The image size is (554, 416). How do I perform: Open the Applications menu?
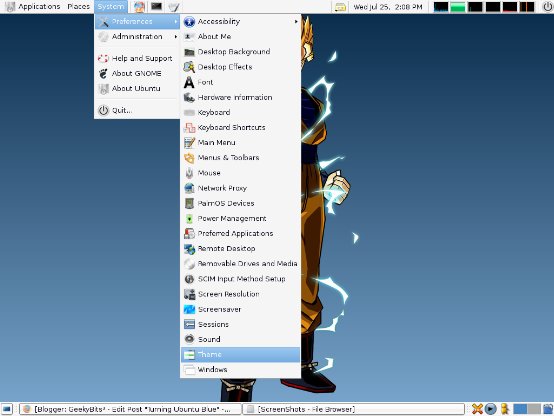pyautogui.click(x=34, y=6)
